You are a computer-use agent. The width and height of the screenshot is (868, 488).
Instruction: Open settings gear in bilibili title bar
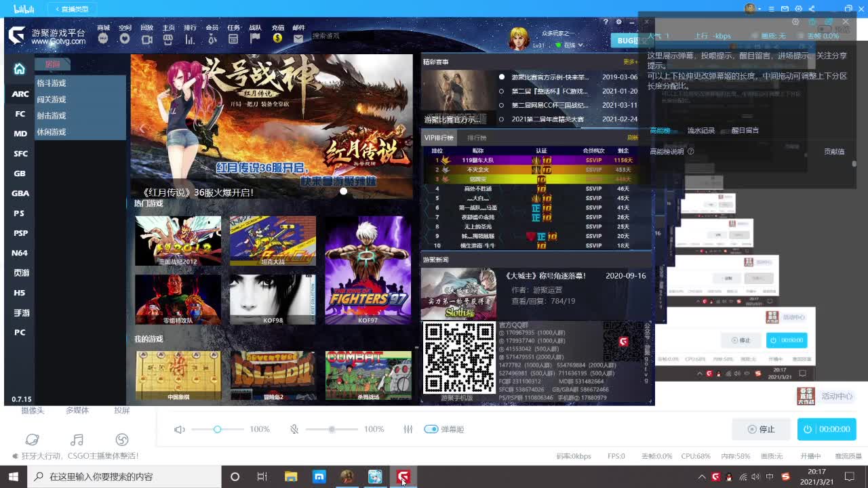click(x=798, y=9)
